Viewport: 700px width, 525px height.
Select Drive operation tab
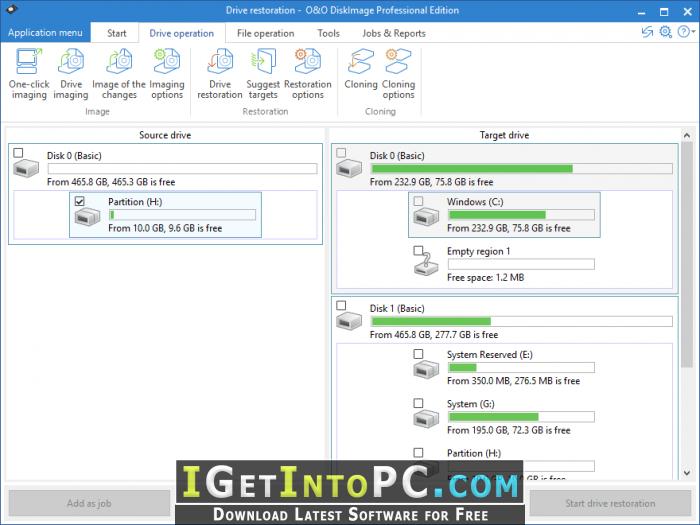181,33
